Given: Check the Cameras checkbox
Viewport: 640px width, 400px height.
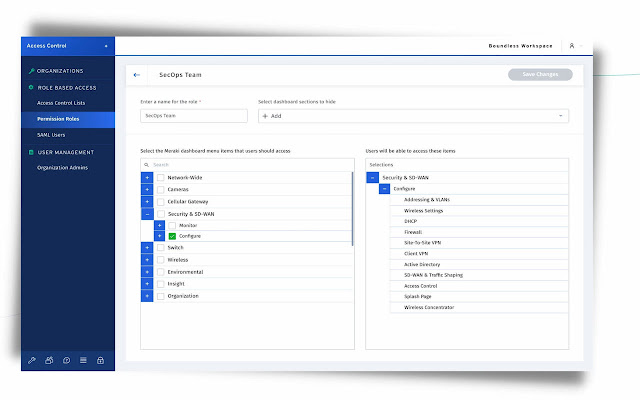Looking at the screenshot, I should click(161, 190).
